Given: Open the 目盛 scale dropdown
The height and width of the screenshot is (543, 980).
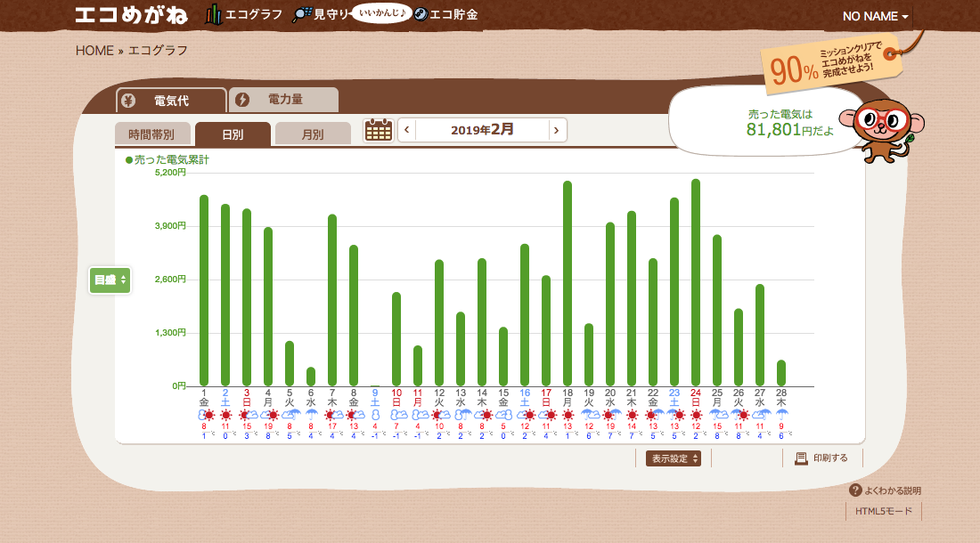Looking at the screenshot, I should pyautogui.click(x=110, y=280).
